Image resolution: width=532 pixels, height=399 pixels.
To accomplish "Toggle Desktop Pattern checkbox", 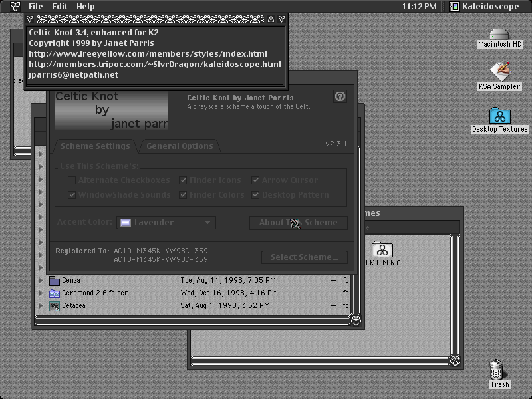I will coord(255,195).
